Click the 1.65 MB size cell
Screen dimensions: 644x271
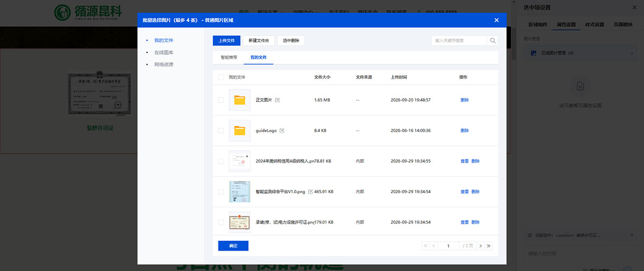[x=322, y=100]
